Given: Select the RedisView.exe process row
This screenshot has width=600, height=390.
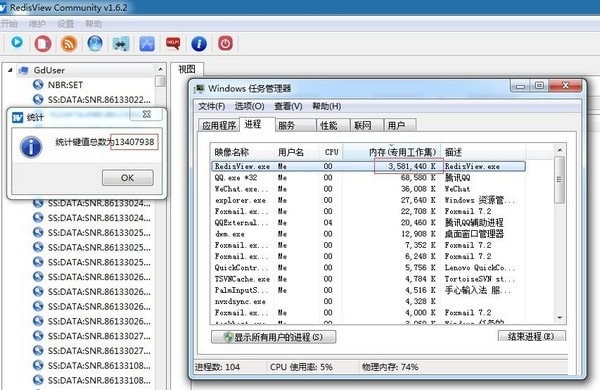Looking at the screenshot, I should [368, 166].
